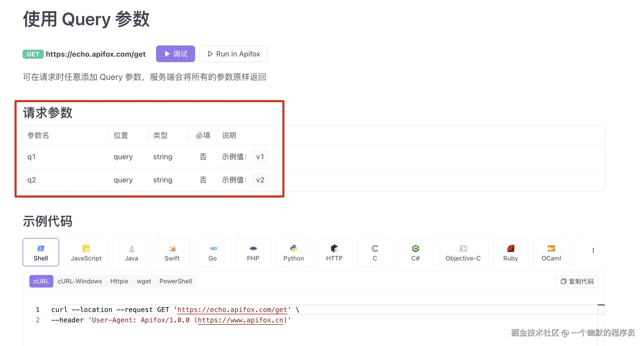Click 复制代码 to copy the code
Viewport: 644px width, 346px height.
coord(577,281)
